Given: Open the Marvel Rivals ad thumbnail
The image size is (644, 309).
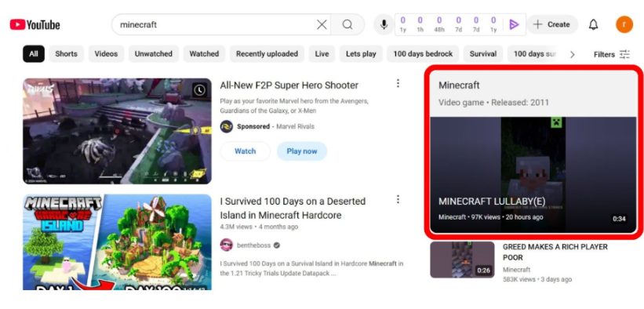Looking at the screenshot, I should pyautogui.click(x=117, y=131).
